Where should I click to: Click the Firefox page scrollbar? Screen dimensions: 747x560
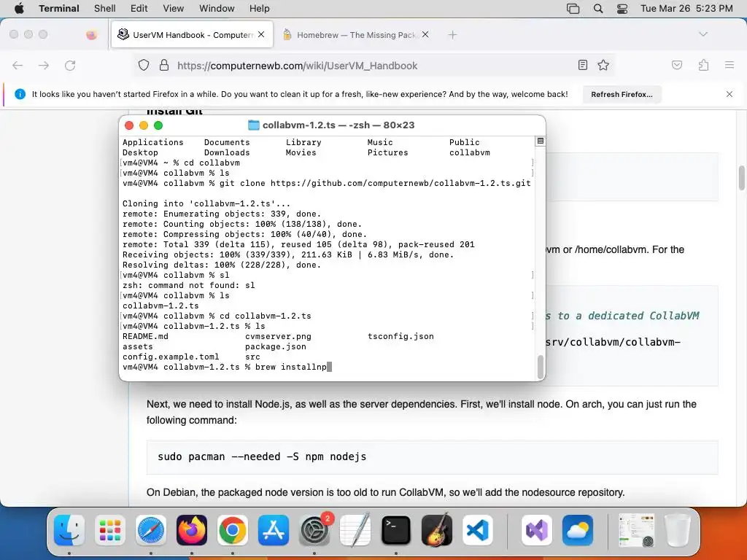[742, 178]
